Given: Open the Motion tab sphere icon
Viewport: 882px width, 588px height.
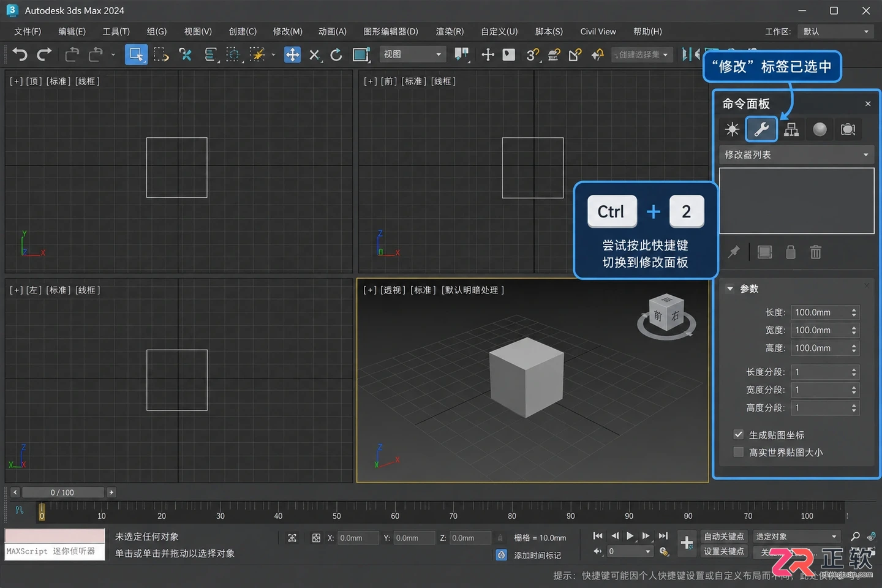Looking at the screenshot, I should 820,129.
